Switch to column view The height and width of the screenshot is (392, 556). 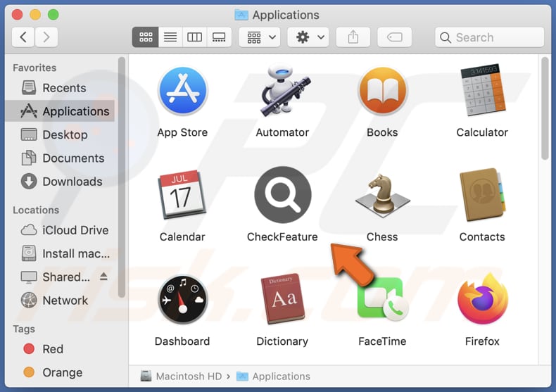pos(195,37)
